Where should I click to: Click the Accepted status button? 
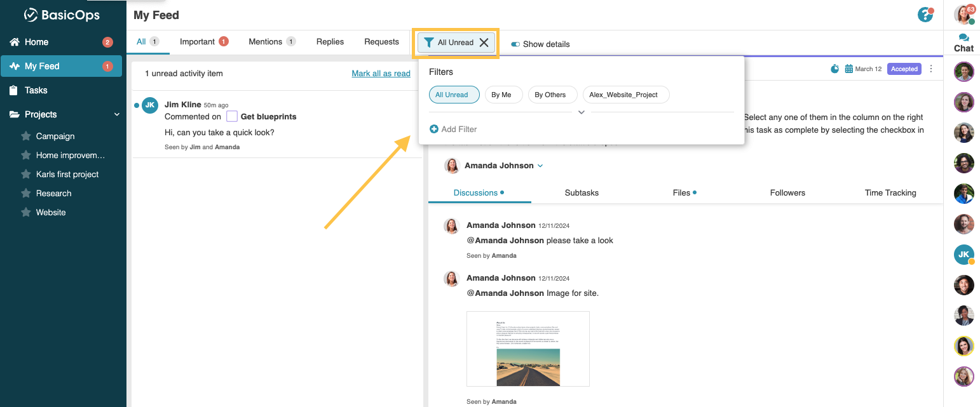(904, 69)
